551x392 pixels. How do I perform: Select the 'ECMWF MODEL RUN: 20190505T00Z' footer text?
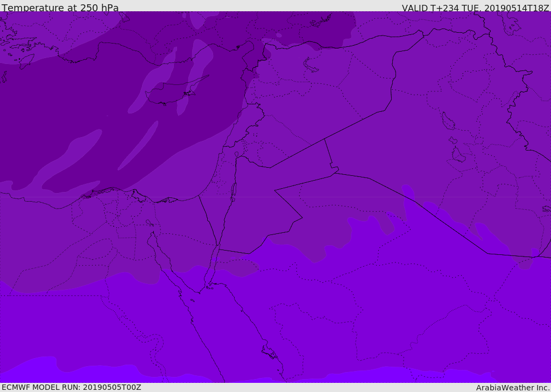click(x=72, y=387)
